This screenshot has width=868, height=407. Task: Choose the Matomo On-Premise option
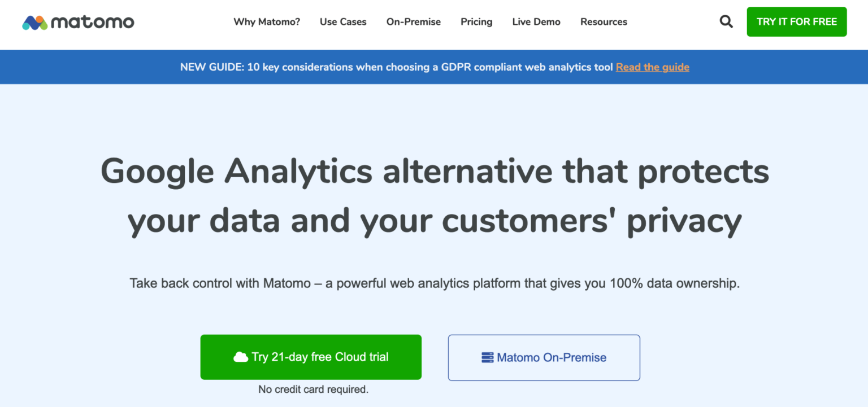[x=544, y=357]
